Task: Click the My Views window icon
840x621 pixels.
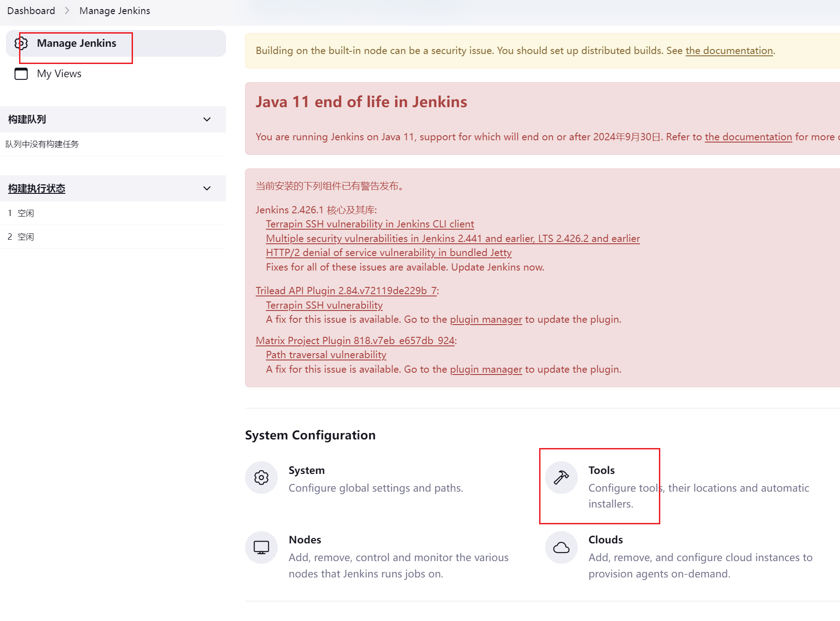Action: [21, 74]
